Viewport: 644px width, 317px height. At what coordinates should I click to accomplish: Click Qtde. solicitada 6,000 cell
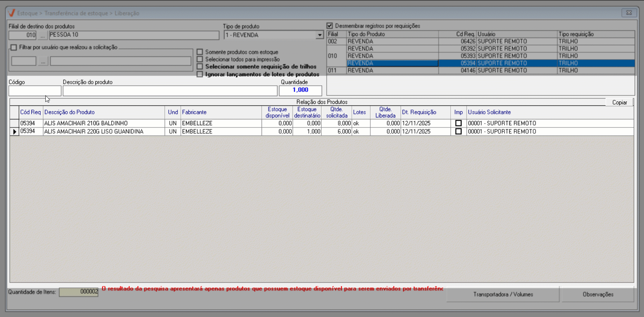337,131
